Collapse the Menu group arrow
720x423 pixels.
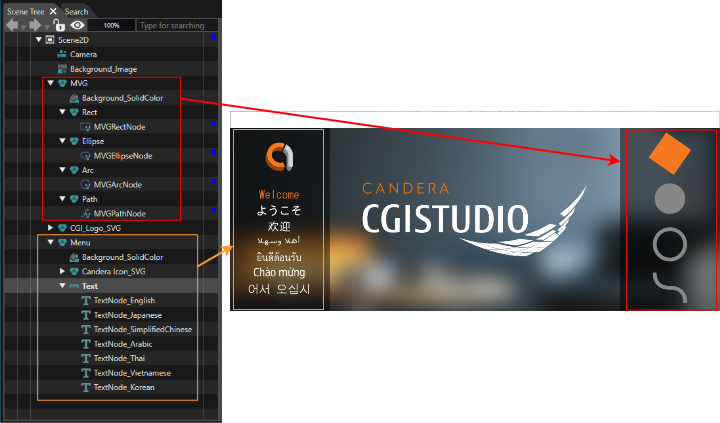click(x=51, y=242)
